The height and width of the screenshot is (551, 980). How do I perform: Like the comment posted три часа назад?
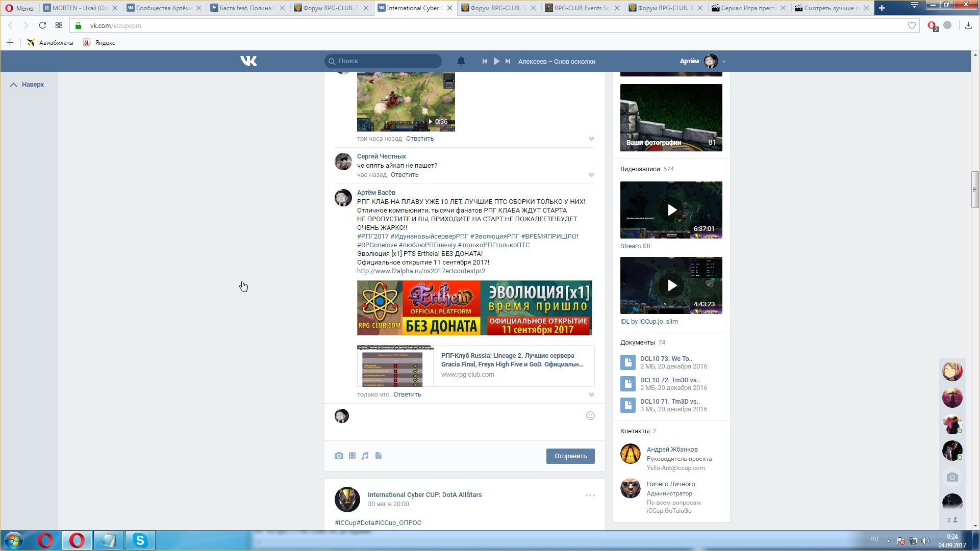(591, 139)
